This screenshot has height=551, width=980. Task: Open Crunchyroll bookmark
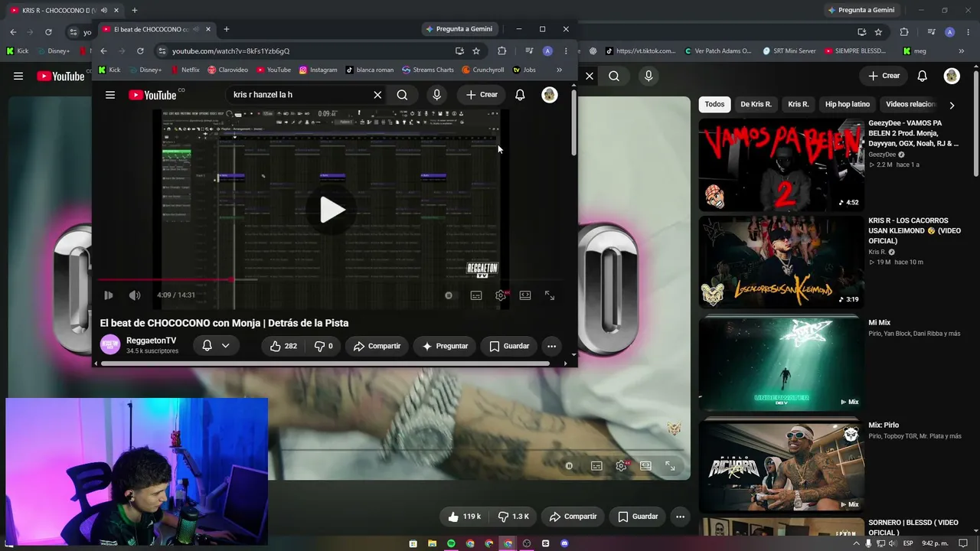tap(483, 70)
